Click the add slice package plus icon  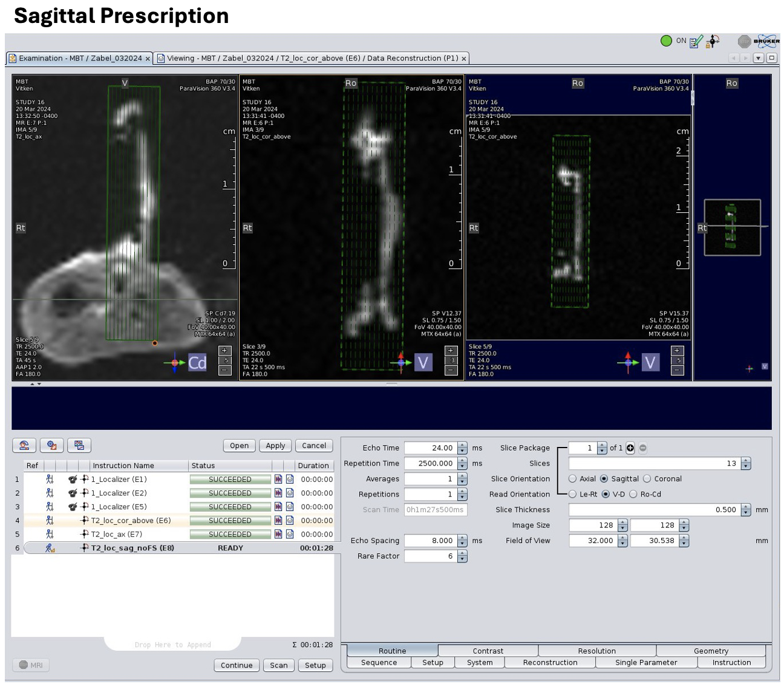click(630, 448)
